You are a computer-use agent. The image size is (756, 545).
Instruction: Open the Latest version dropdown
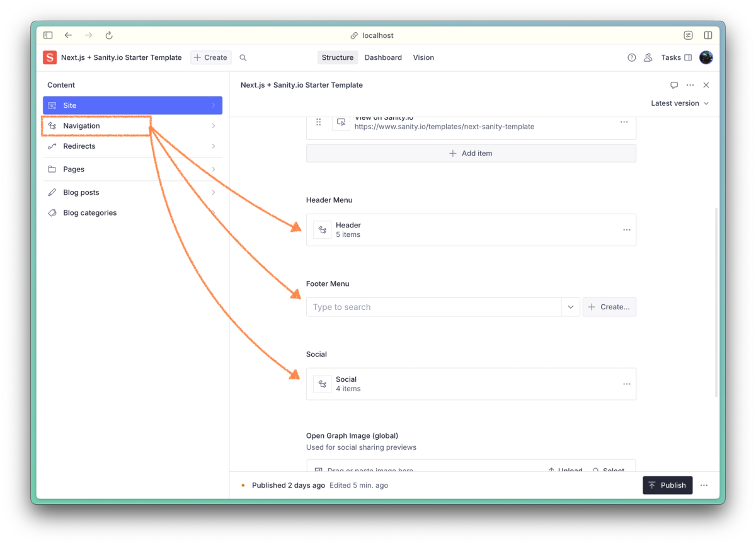680,103
